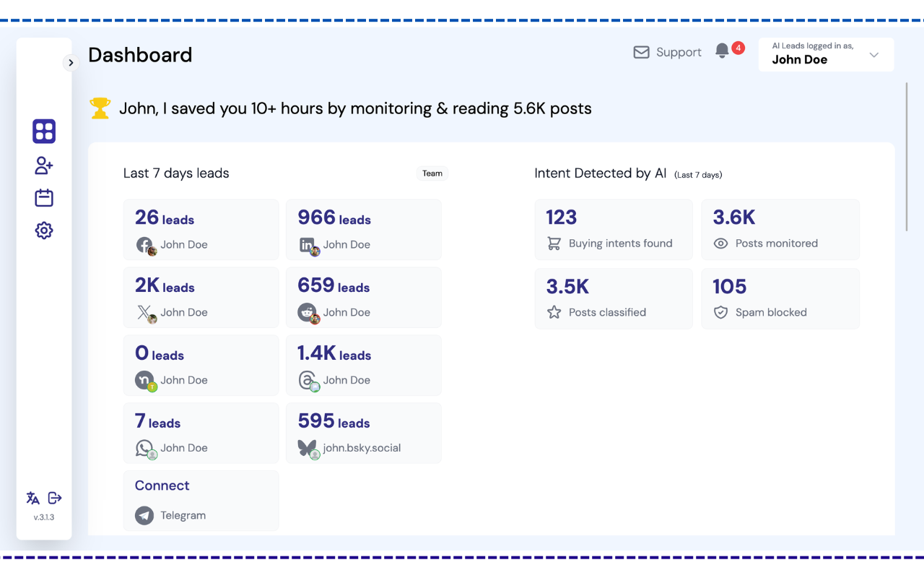Click Connect on the Telegram card

tap(162, 486)
